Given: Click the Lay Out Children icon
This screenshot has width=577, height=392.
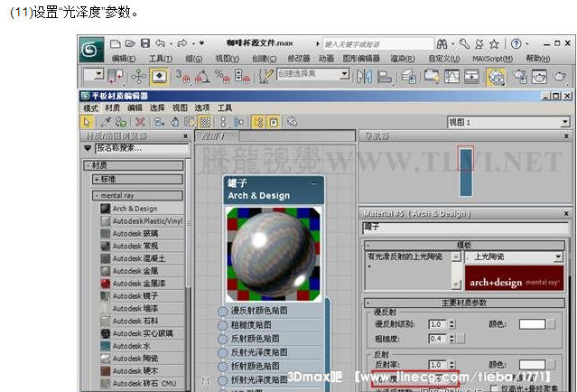Looking at the screenshot, I should pyautogui.click(x=238, y=122).
